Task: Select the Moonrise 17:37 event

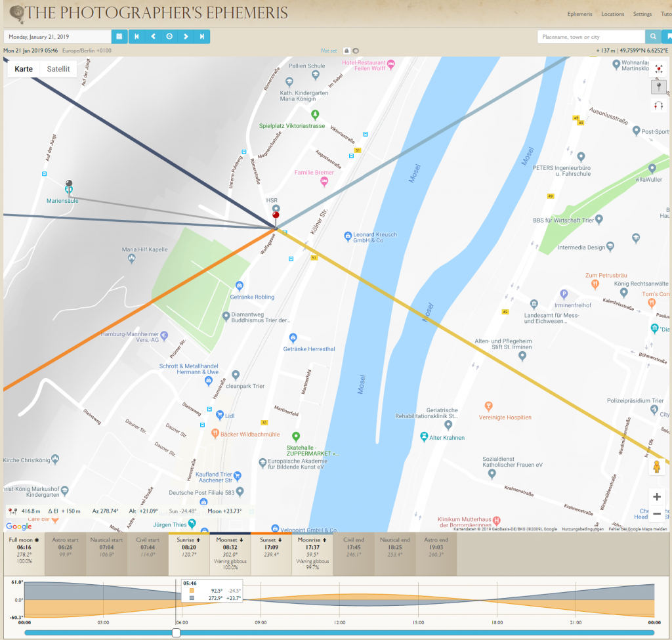Action: tap(312, 554)
